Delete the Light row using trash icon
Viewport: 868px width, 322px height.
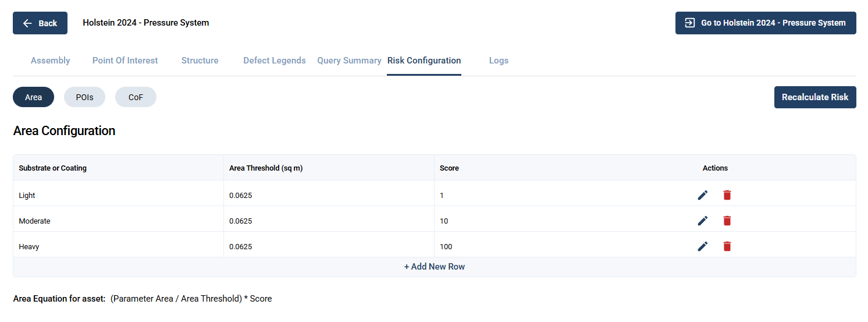727,195
